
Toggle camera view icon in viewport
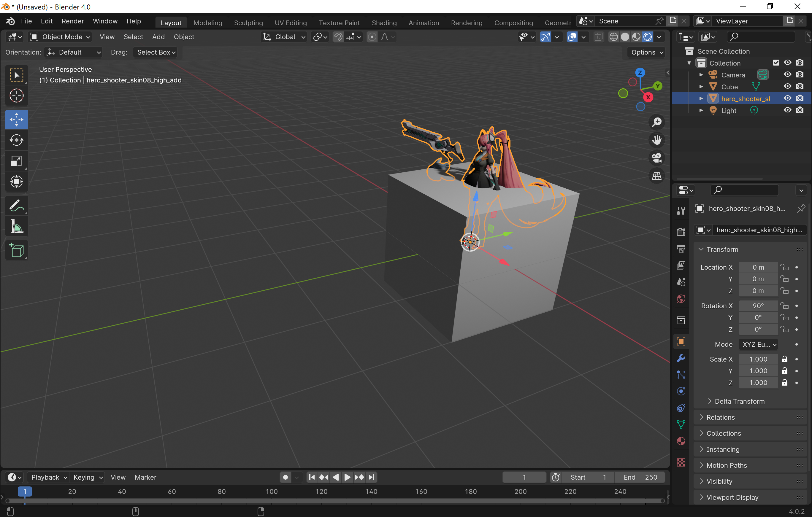(656, 158)
